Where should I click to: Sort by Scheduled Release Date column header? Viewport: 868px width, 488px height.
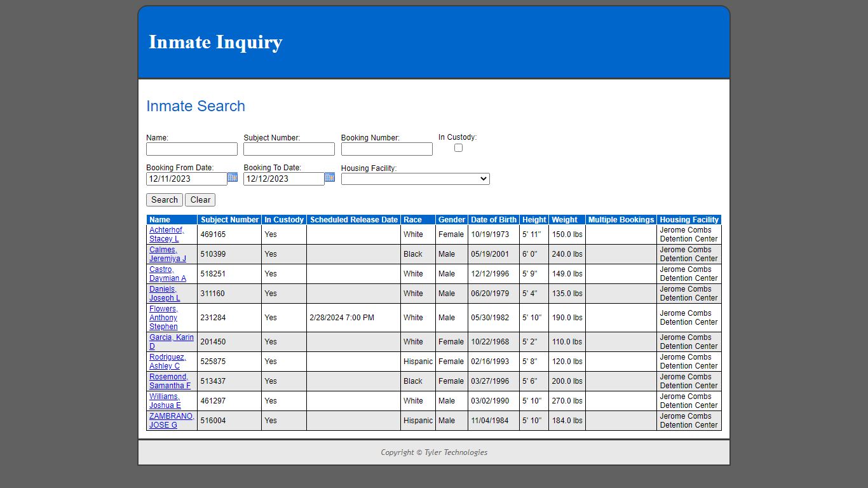click(x=354, y=220)
